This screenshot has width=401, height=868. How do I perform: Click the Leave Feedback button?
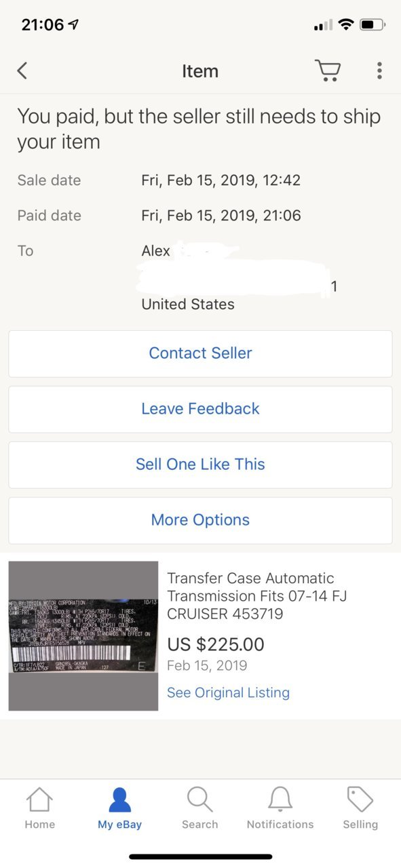pyautogui.click(x=200, y=409)
